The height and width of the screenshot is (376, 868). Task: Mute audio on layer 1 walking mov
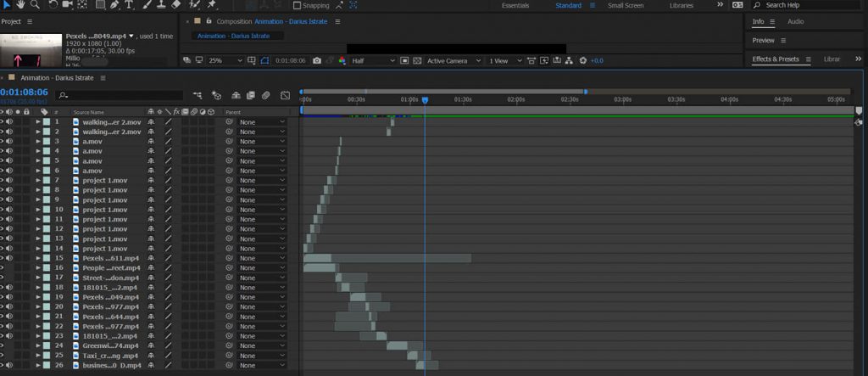pyautogui.click(x=8, y=122)
